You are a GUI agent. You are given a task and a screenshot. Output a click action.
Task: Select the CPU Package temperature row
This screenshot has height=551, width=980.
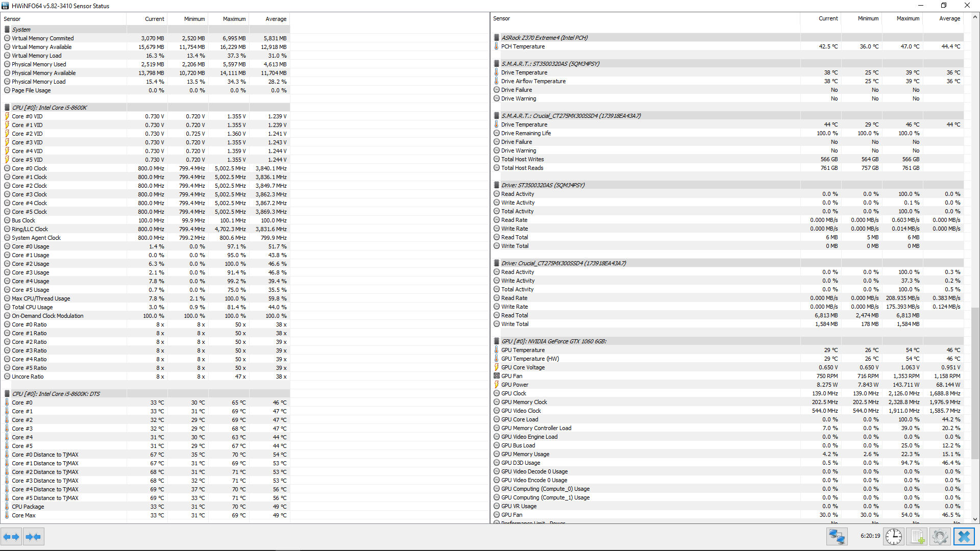pos(28,507)
